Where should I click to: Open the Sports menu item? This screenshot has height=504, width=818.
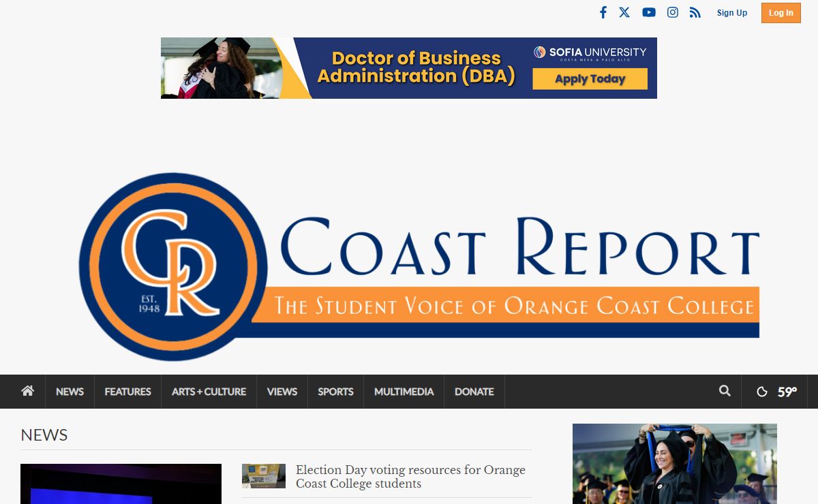coord(335,392)
